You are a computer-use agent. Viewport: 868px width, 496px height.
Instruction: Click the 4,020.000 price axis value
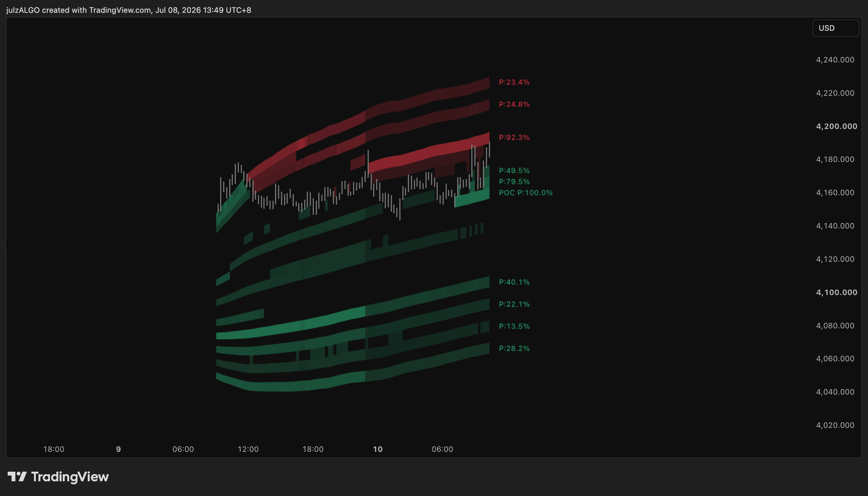coord(835,425)
